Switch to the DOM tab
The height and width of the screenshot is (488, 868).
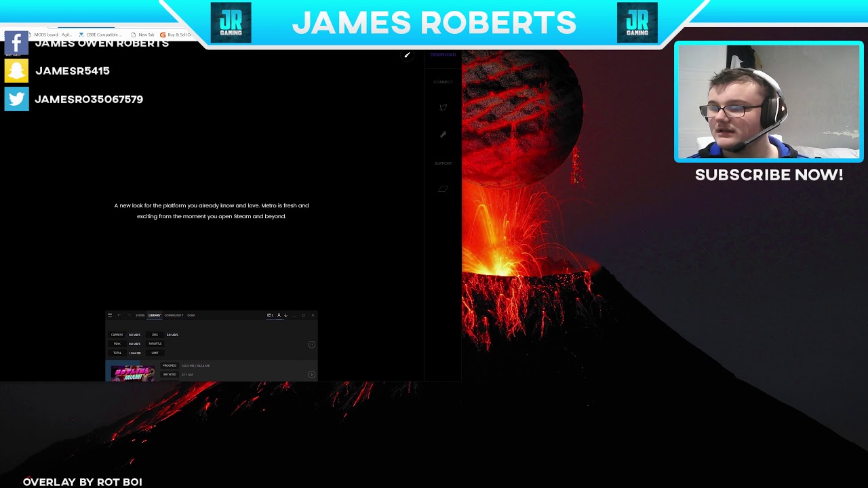pyautogui.click(x=191, y=315)
